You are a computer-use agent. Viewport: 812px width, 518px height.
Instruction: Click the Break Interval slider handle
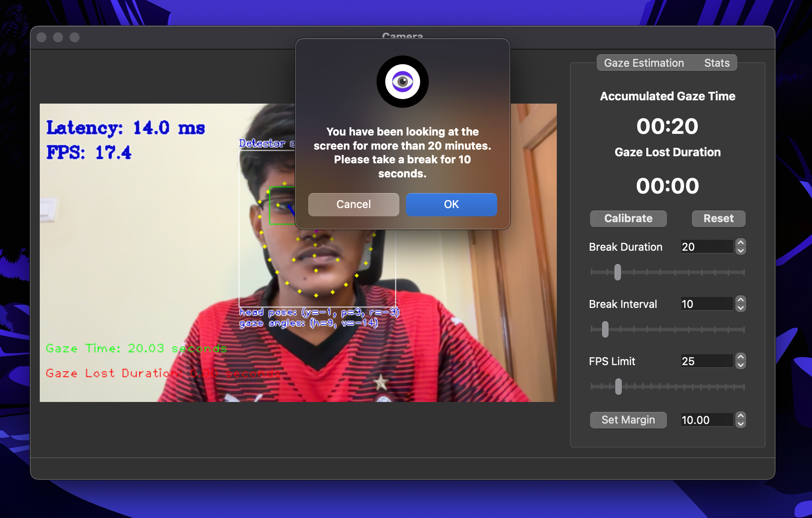[x=605, y=329]
